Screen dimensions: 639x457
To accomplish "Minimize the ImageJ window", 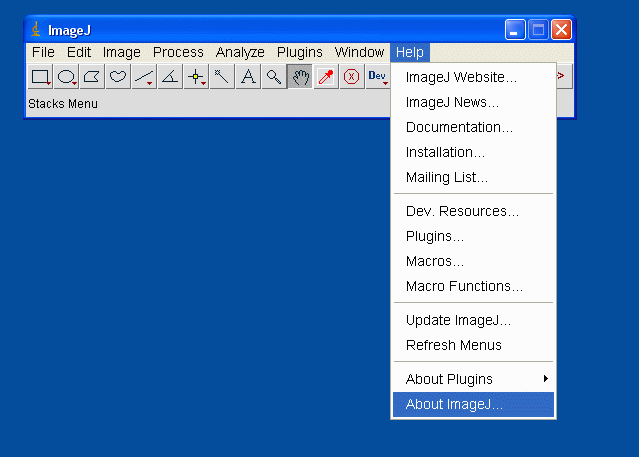I will [x=515, y=30].
